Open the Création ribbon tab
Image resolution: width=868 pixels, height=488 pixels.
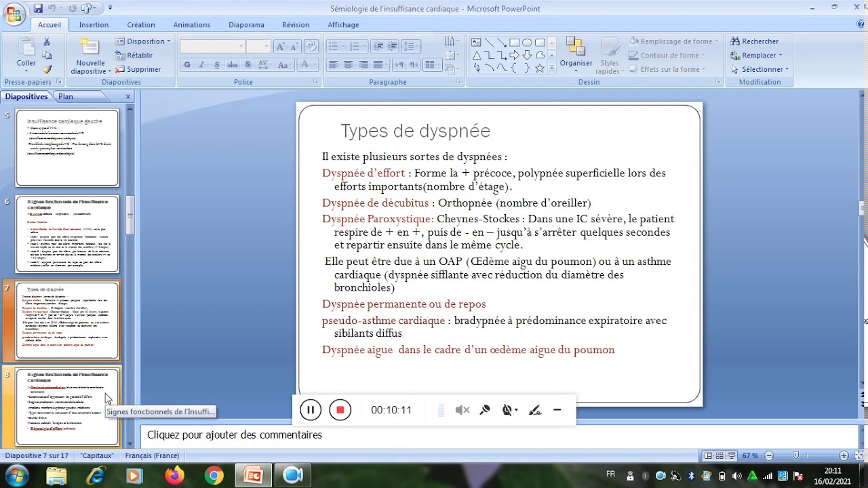[141, 25]
